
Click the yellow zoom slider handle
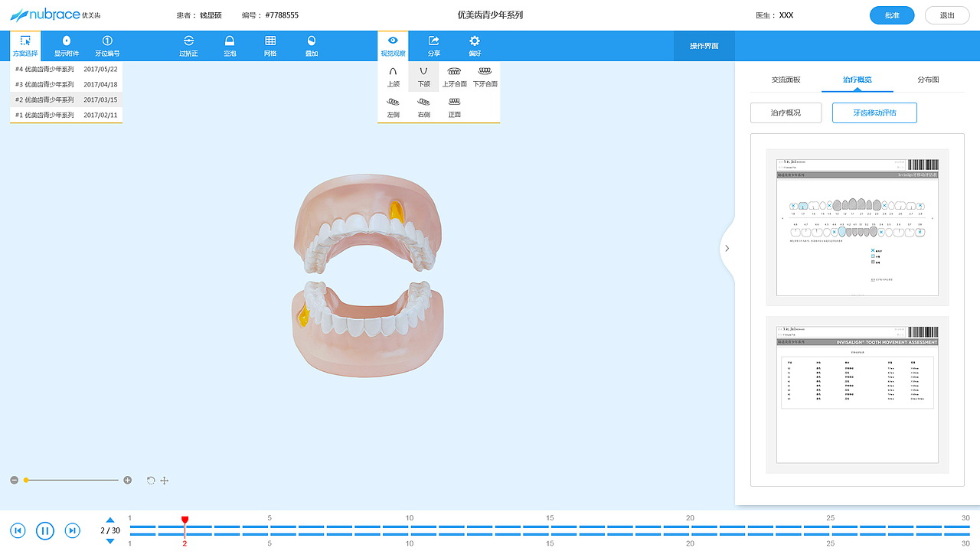[26, 480]
